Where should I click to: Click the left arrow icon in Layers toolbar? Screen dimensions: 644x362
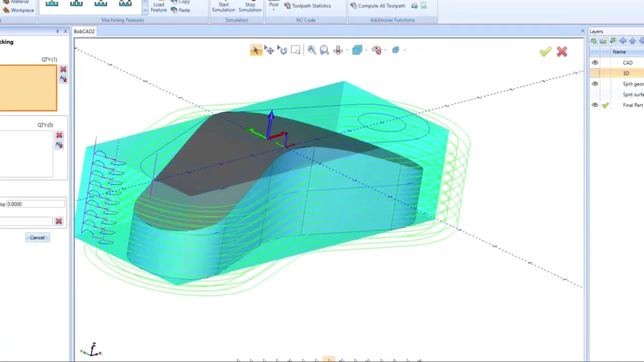pos(623,41)
